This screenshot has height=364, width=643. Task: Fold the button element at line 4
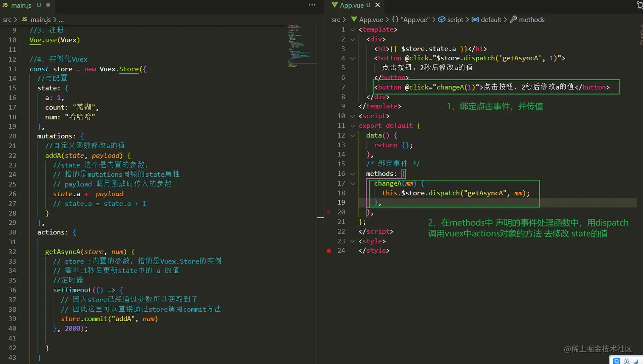click(x=353, y=58)
